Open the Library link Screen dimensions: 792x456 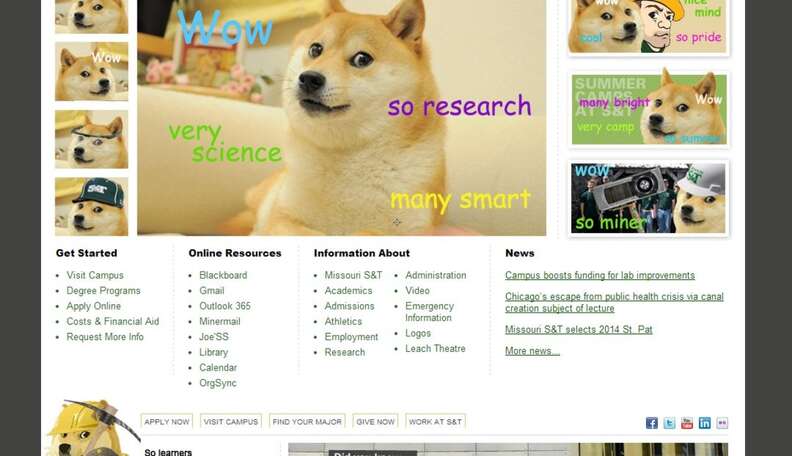coord(213,352)
